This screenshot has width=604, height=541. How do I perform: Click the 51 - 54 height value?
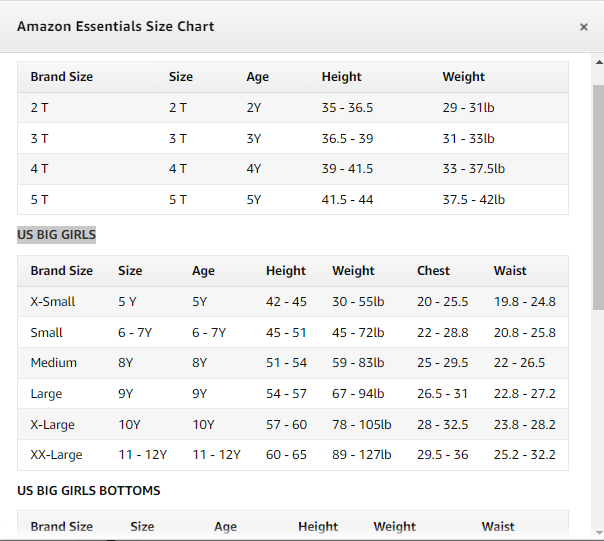286,363
